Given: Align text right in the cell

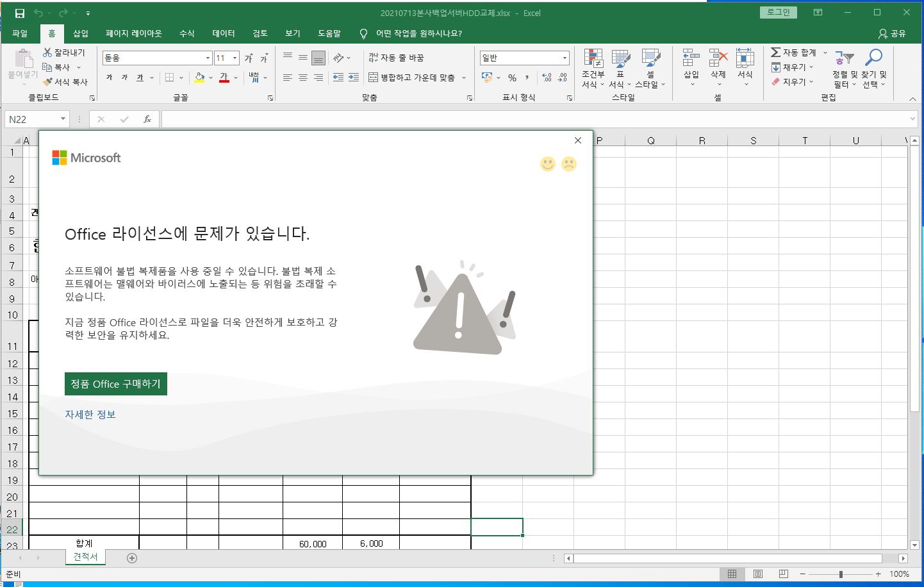Looking at the screenshot, I should (x=318, y=78).
